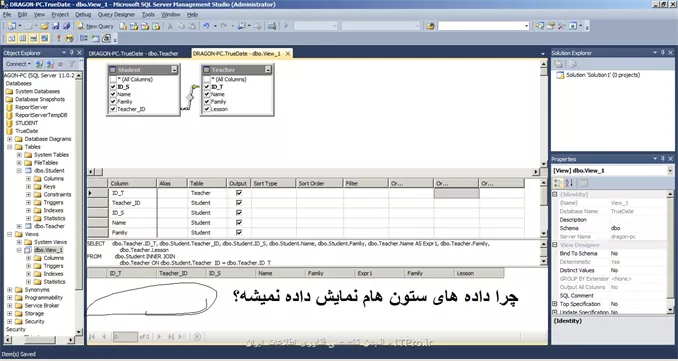Switch to DRAGON-PC.TrueDate - dbo.Teacher tab
This screenshot has width=678, height=361.
134,54
